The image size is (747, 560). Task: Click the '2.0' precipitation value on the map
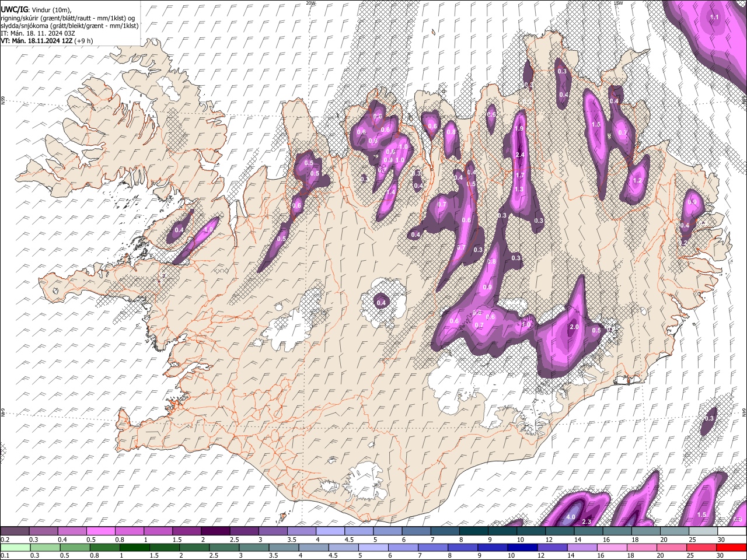tap(574, 327)
